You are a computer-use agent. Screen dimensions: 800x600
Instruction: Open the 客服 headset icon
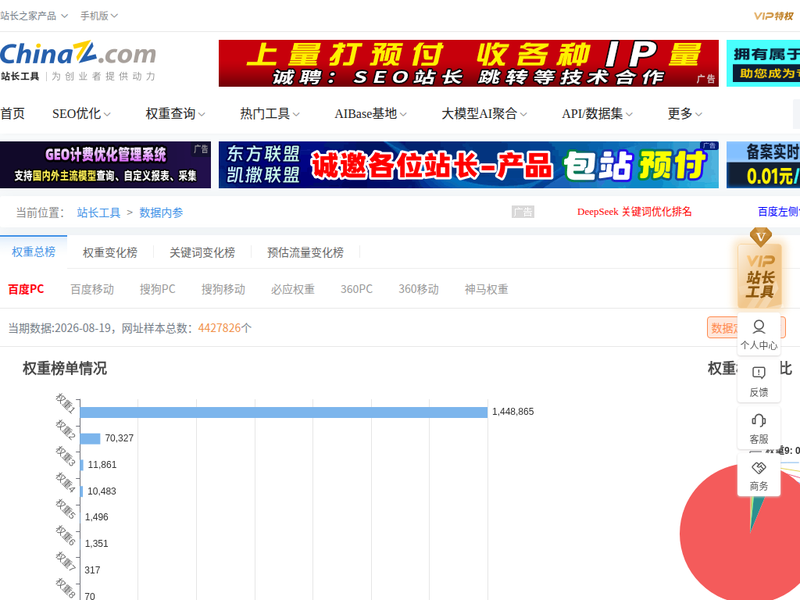point(759,428)
